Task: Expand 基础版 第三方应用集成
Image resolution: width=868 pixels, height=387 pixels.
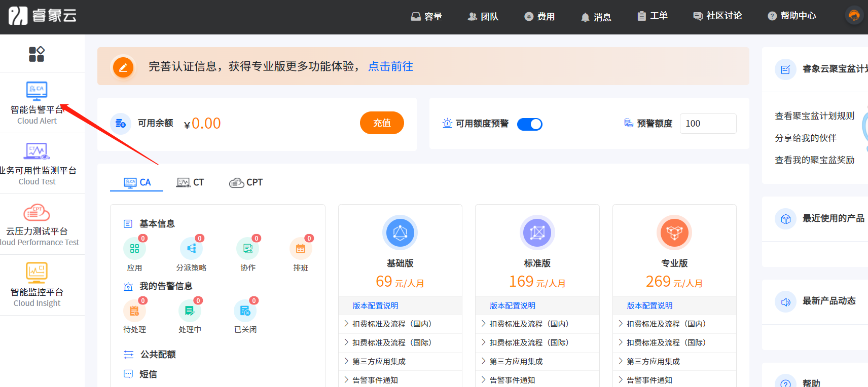Action: (x=400, y=362)
